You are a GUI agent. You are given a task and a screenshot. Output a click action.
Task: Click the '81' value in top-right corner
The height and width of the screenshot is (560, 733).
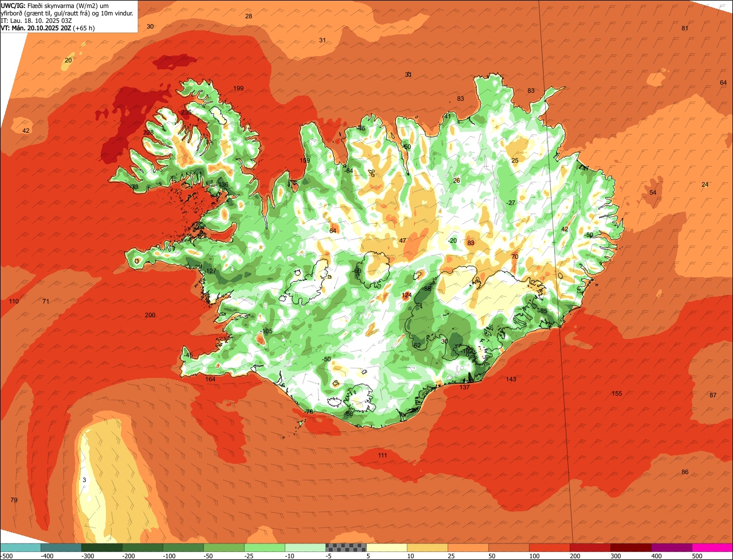click(x=685, y=28)
